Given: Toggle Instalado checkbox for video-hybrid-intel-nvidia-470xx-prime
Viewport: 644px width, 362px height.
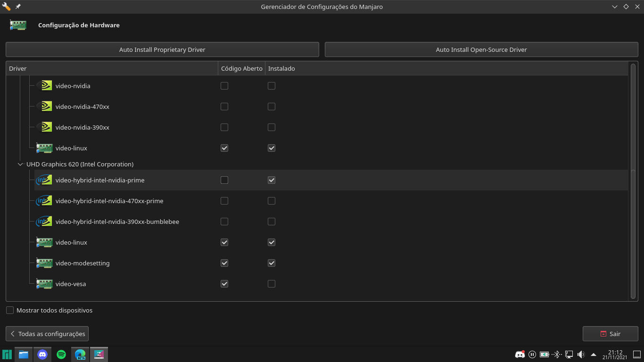Looking at the screenshot, I should (272, 201).
